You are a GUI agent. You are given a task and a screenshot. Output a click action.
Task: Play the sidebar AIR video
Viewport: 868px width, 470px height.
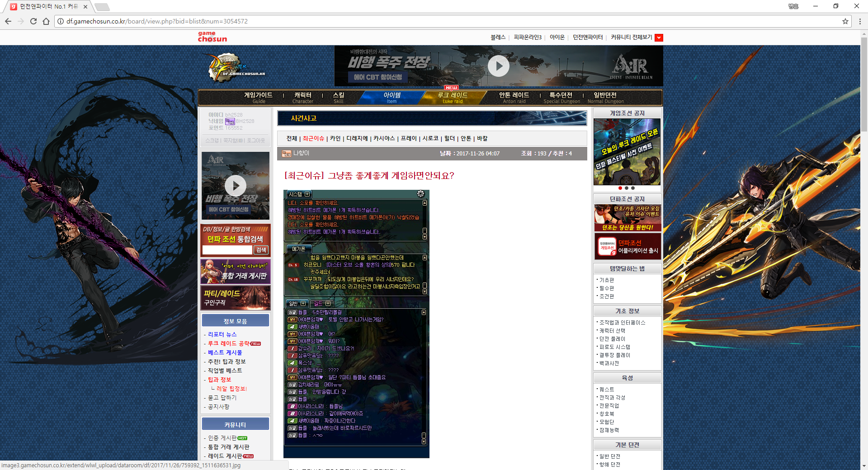click(235, 185)
